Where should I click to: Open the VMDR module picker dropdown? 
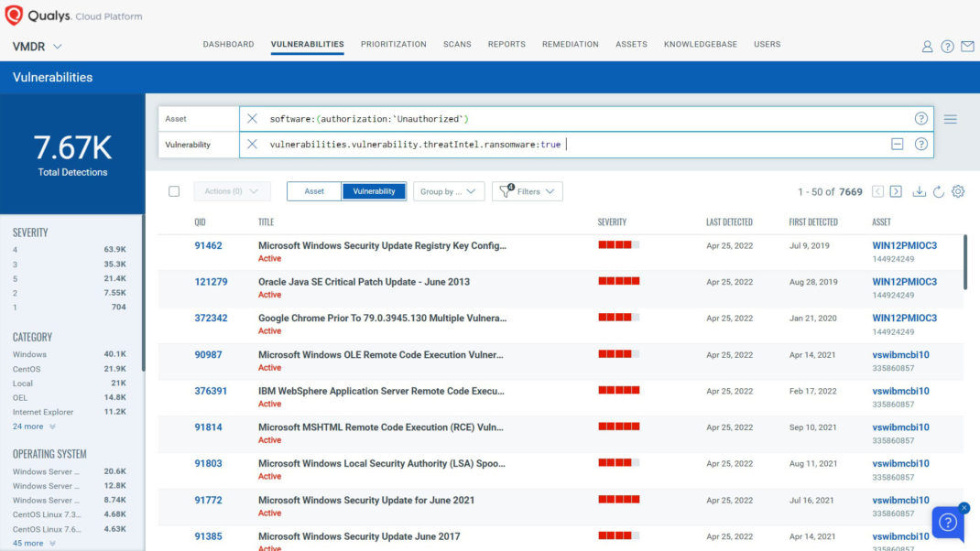tap(37, 47)
